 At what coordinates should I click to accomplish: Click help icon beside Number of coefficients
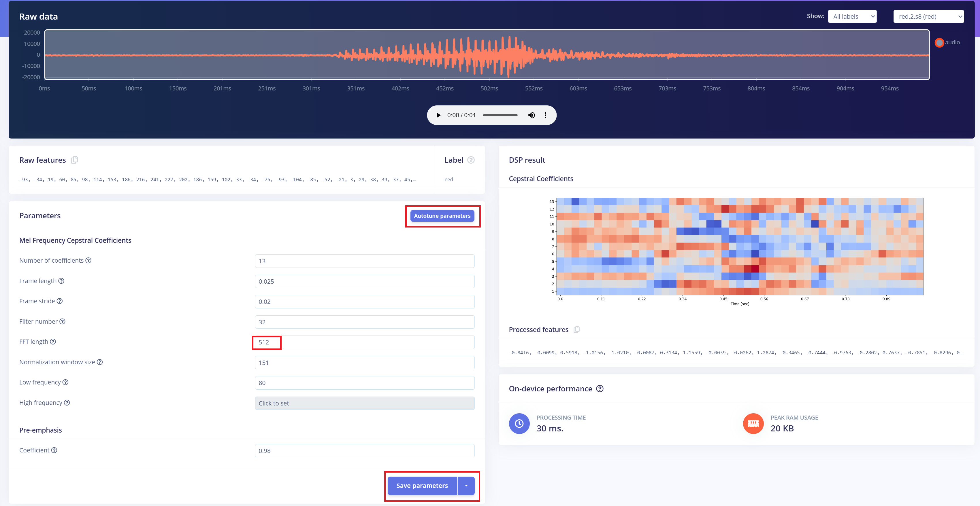pos(88,260)
